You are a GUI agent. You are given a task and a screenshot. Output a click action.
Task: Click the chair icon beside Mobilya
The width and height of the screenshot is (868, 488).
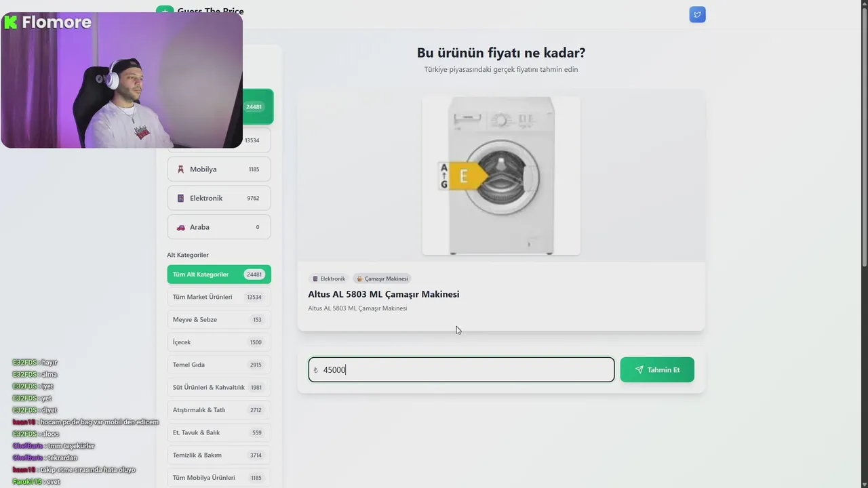click(x=180, y=169)
